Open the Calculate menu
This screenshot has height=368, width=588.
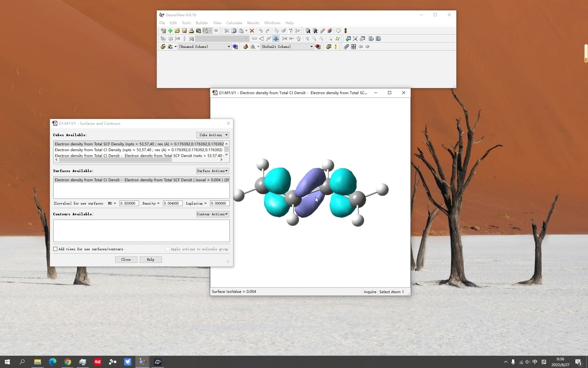pos(234,23)
